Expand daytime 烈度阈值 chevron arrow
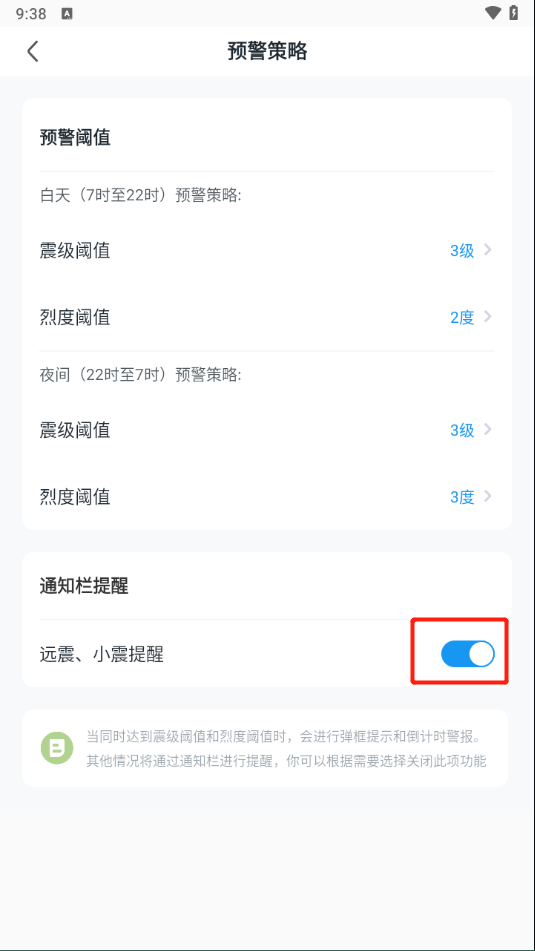This screenshot has width=535, height=951. point(488,317)
